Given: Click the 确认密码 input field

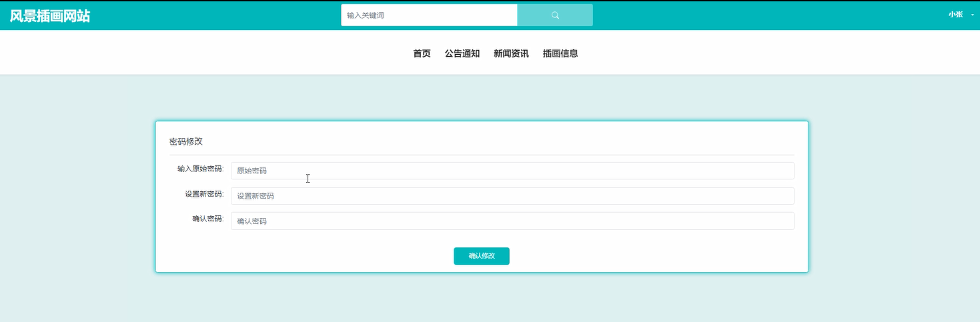Looking at the screenshot, I should [x=512, y=221].
